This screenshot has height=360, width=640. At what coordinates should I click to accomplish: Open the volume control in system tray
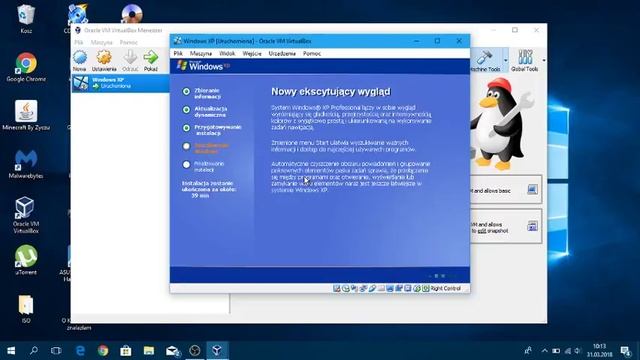coord(577,351)
